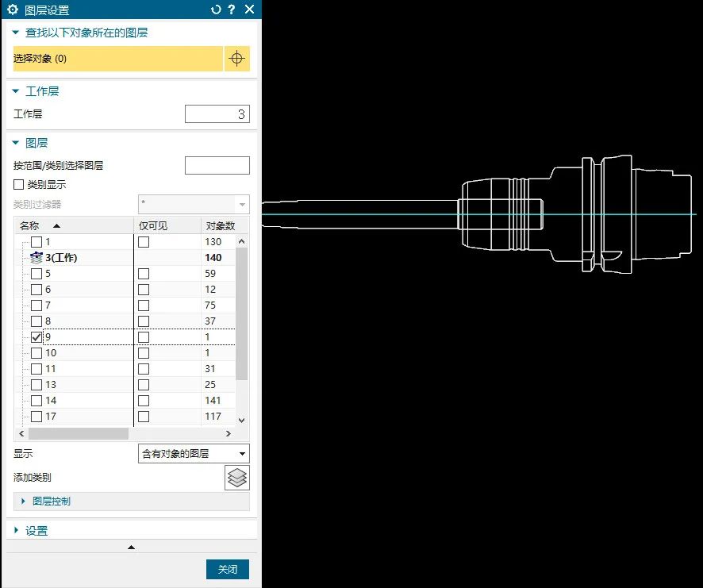Expand the 图层控制 section
703x588 pixels.
23,501
